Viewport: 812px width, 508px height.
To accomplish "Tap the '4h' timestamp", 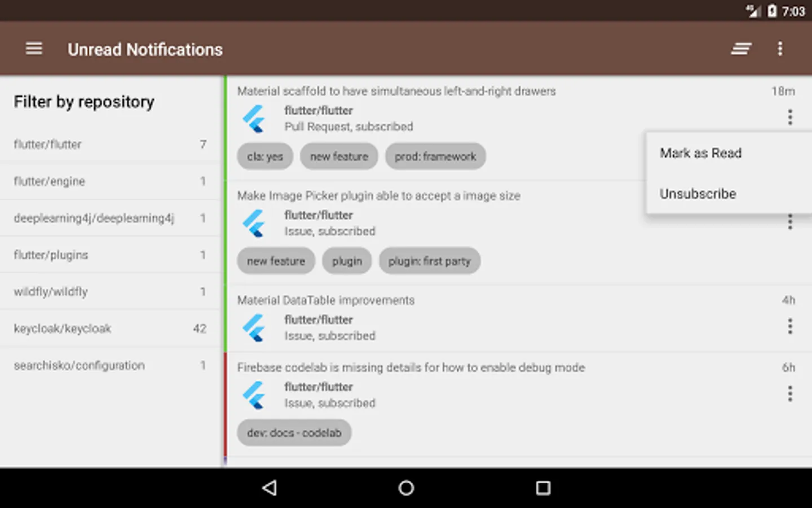I will [788, 300].
